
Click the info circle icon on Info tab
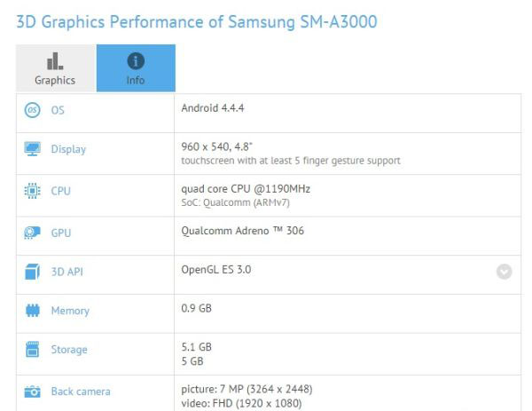[x=136, y=60]
